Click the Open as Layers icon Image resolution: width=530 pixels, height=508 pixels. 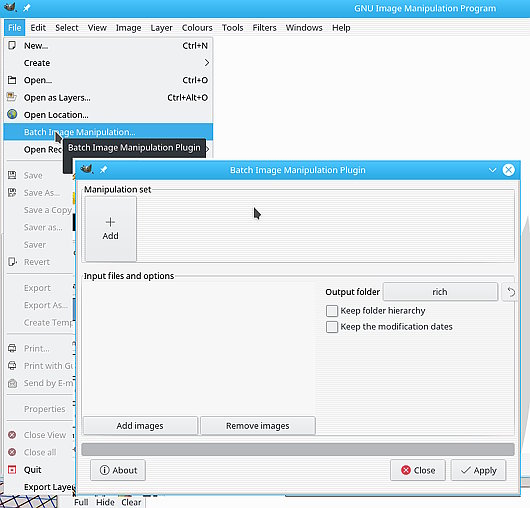click(x=12, y=97)
